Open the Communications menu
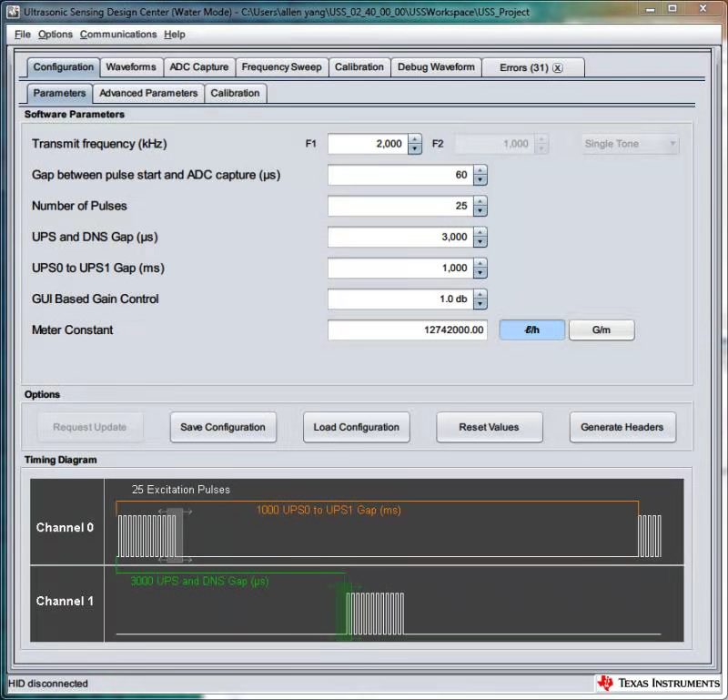 pos(118,35)
